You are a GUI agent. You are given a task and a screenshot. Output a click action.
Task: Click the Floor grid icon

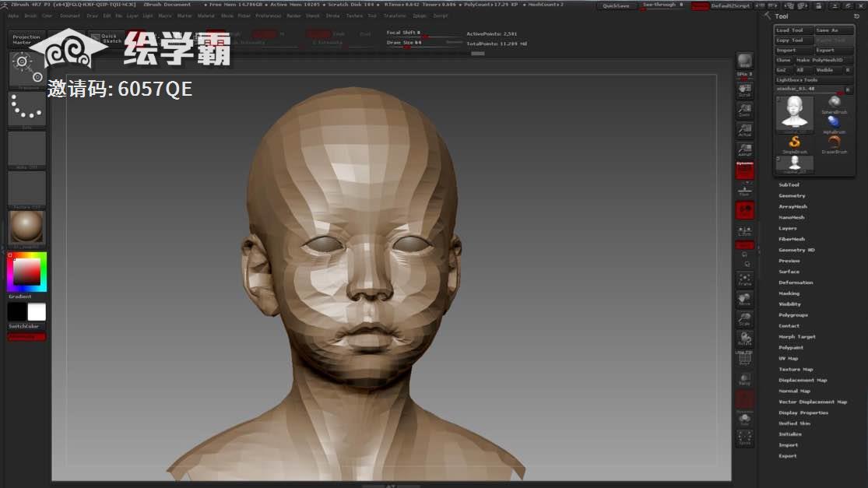(744, 191)
